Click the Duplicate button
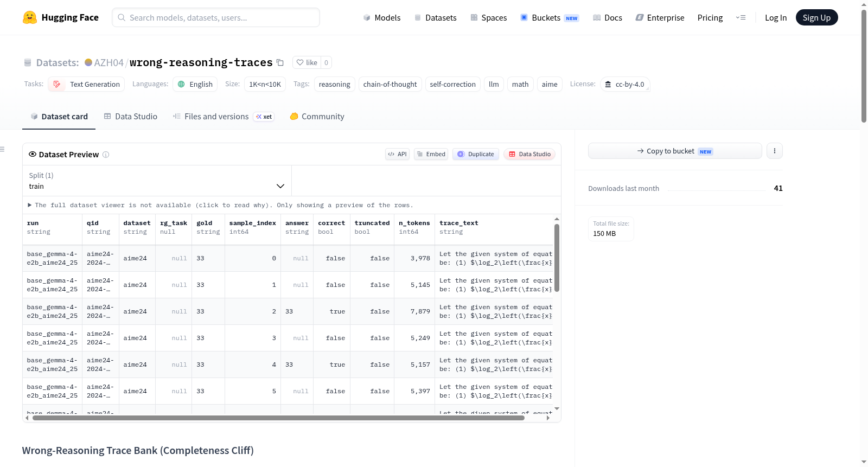Screen dimensions: 868x467 [x=476, y=154]
